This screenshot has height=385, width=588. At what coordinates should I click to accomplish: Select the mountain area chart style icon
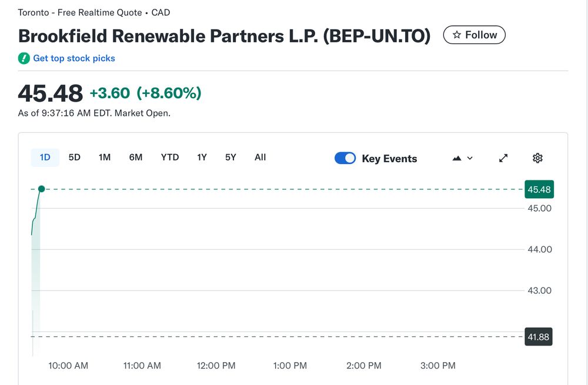tap(456, 158)
